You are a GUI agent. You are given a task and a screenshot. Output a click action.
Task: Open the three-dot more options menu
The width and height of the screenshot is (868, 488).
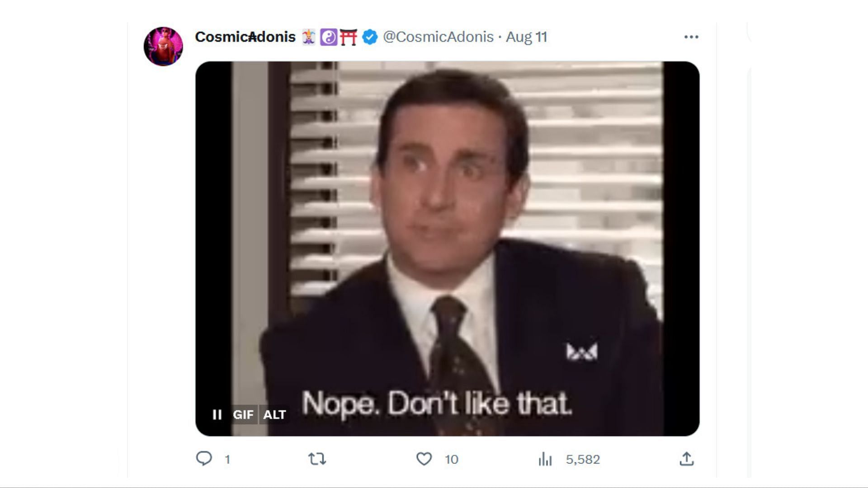tap(691, 37)
